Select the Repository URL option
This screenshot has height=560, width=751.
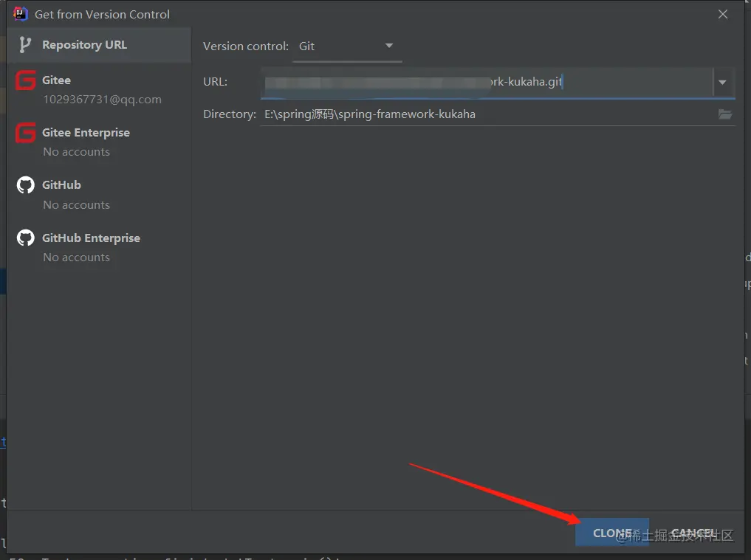point(99,45)
